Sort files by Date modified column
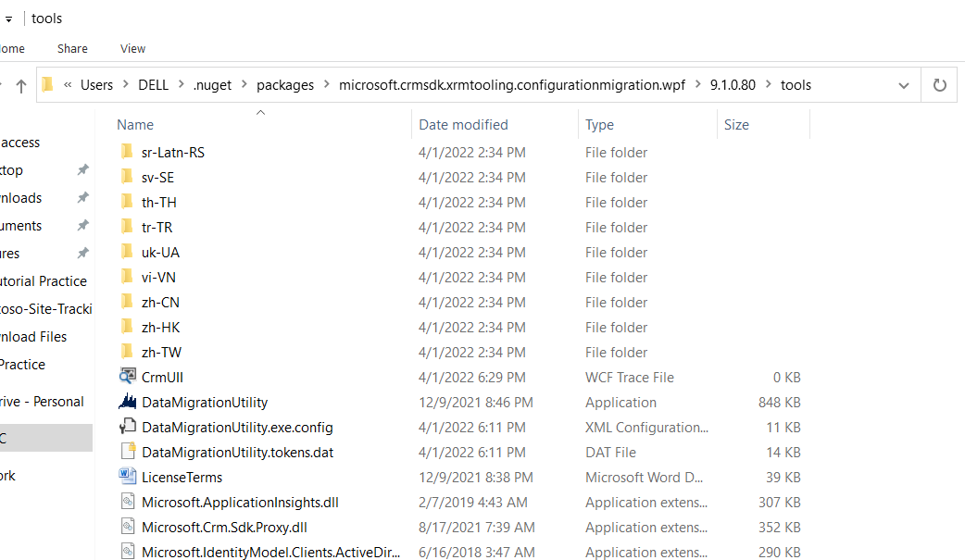The width and height of the screenshot is (965, 560). tap(463, 125)
